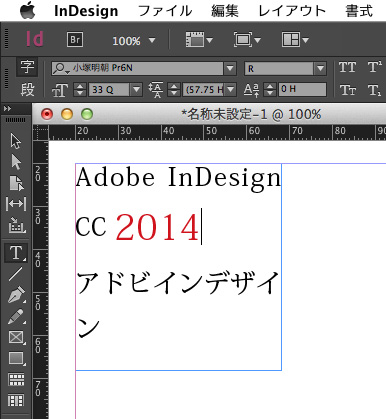This screenshot has height=419, width=386.
Task: Click the document title 名称未設定-1 @ 100%
Action: (251, 114)
